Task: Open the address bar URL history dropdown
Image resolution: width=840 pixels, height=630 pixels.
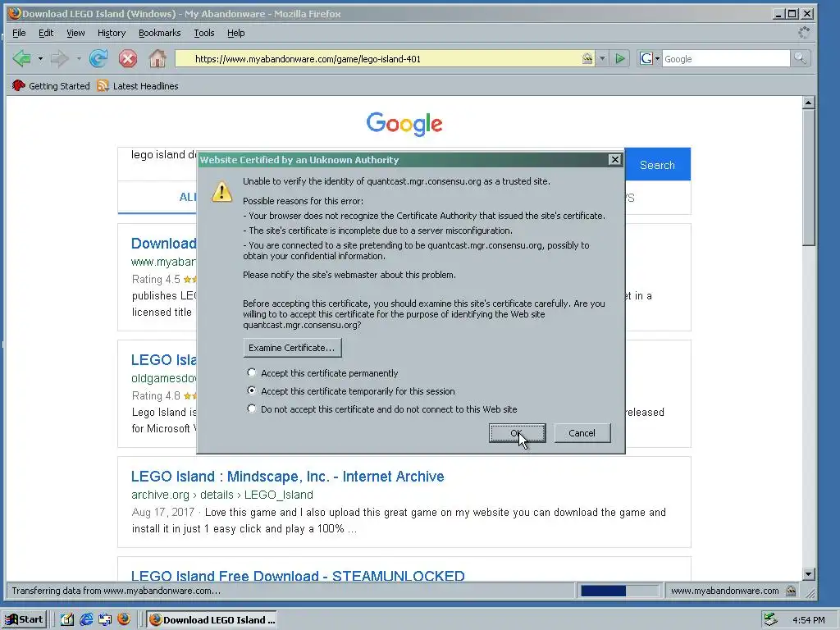Action: [602, 58]
